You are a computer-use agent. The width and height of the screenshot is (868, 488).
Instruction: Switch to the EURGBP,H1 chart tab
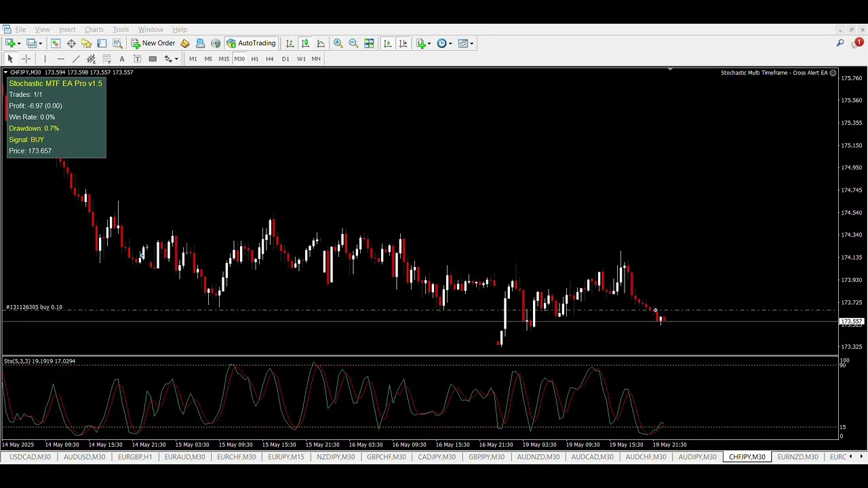(135, 457)
